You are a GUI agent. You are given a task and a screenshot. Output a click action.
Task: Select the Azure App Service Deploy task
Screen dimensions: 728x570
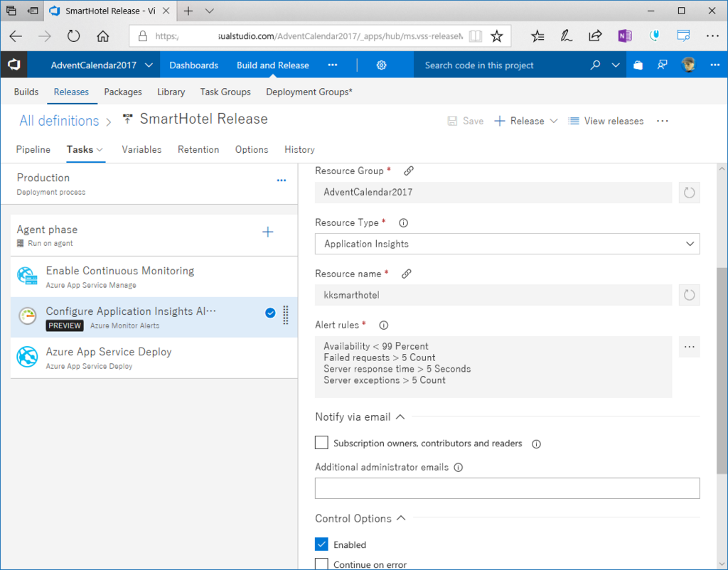[x=154, y=358]
